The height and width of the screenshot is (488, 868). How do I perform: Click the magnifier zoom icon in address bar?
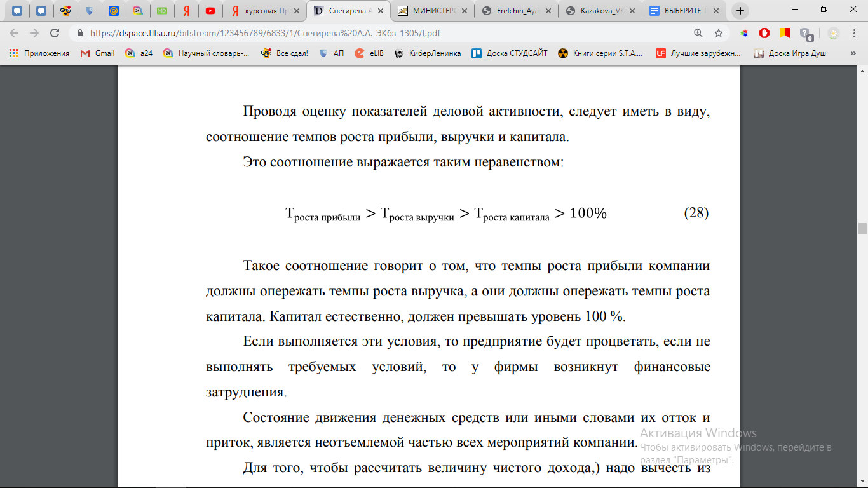click(698, 33)
